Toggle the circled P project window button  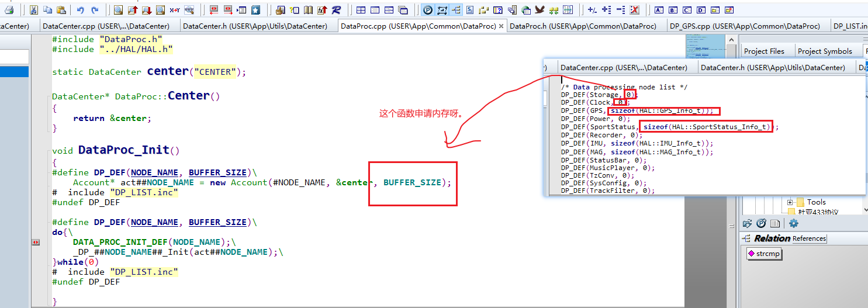click(428, 10)
